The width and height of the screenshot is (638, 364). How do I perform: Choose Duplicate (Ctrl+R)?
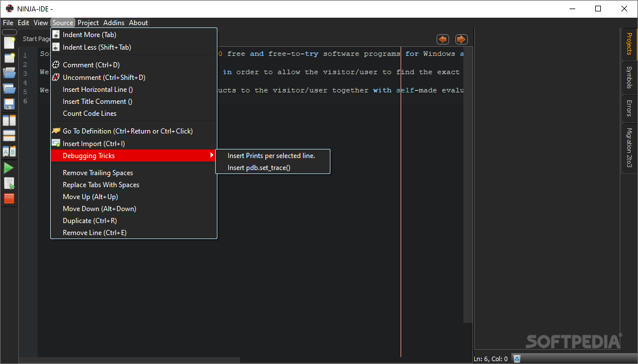tap(134, 221)
